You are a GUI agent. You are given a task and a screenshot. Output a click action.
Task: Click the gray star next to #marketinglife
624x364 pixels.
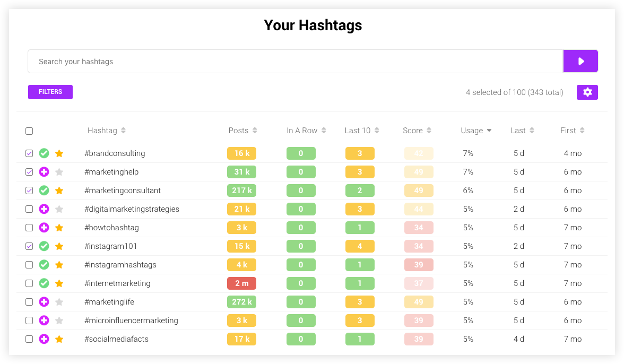point(59,301)
